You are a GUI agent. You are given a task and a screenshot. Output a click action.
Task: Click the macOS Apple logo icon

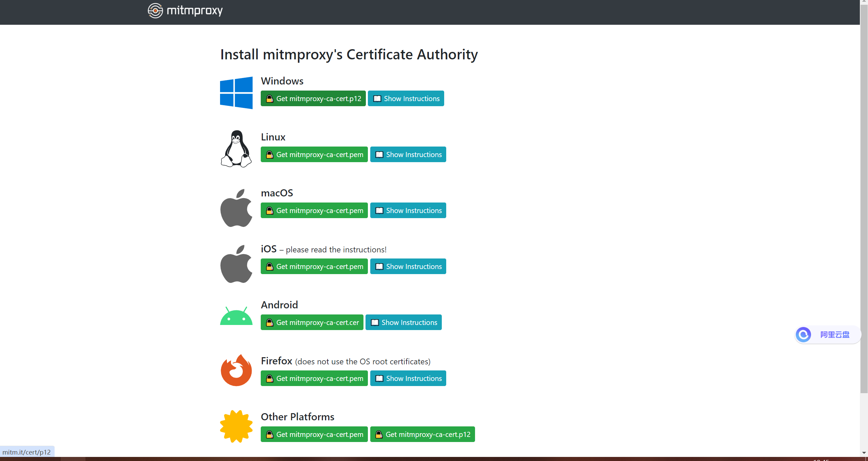236,208
